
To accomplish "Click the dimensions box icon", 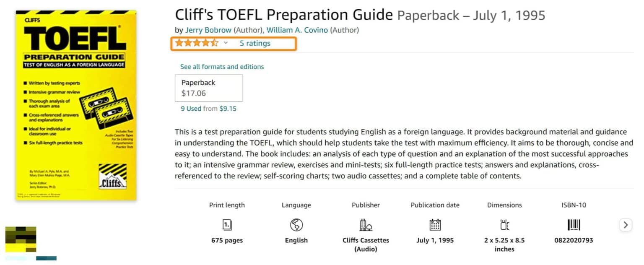I will 504,225.
